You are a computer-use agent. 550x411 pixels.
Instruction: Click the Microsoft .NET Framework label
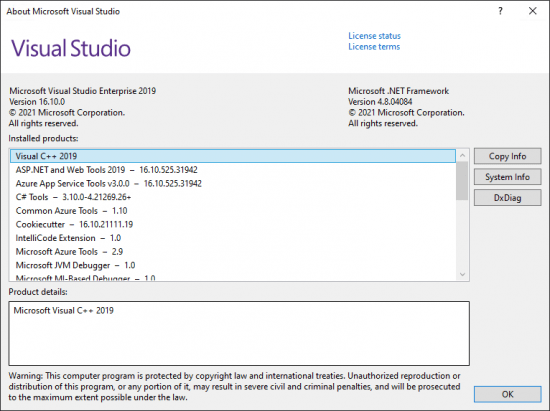[398, 91]
